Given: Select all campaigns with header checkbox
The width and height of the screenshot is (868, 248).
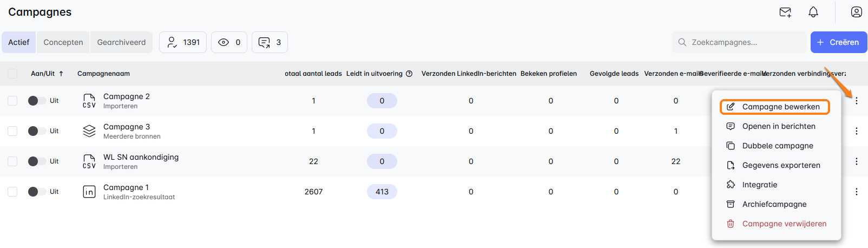Looking at the screenshot, I should coord(12,74).
